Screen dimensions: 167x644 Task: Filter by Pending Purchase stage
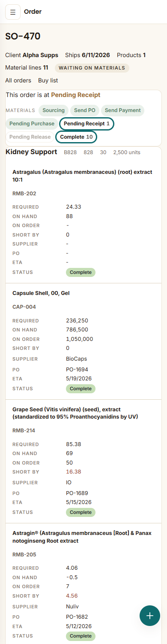tap(32, 124)
